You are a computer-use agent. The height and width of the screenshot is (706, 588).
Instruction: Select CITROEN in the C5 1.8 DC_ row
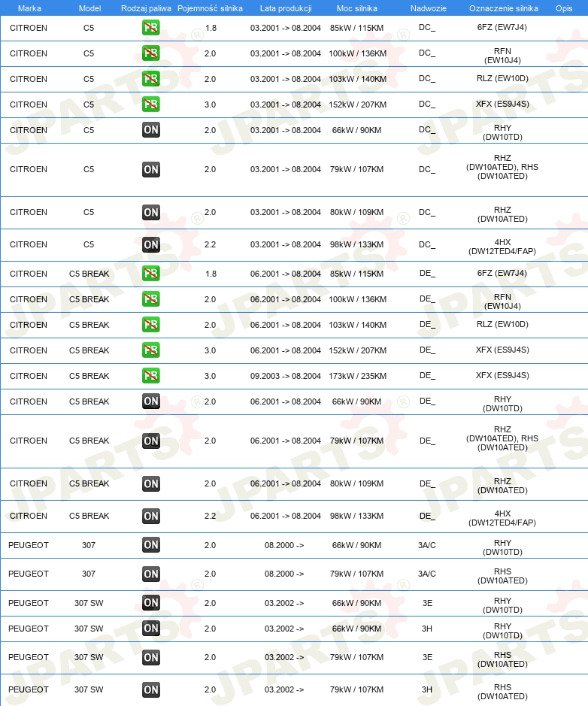29,28
